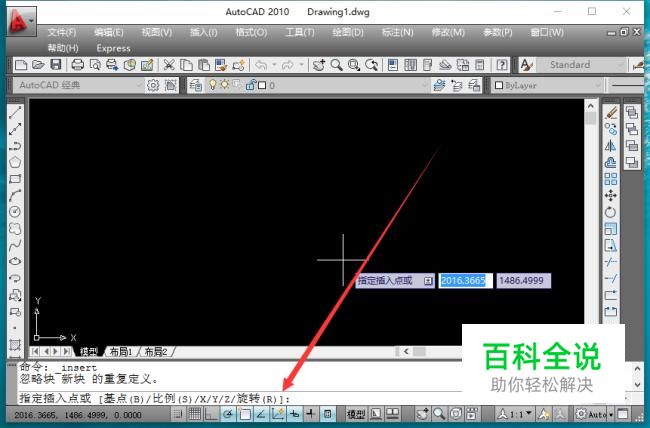Click the X coordinate field 2016.3665
Image resolution: width=650 pixels, height=428 pixels.
click(x=466, y=281)
